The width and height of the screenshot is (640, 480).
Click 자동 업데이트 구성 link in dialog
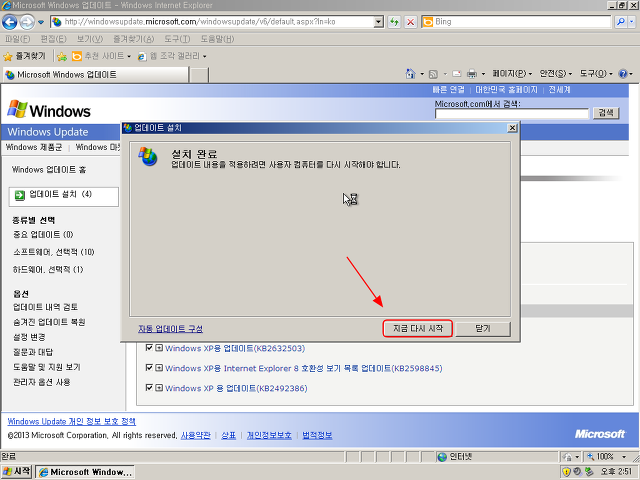170,329
